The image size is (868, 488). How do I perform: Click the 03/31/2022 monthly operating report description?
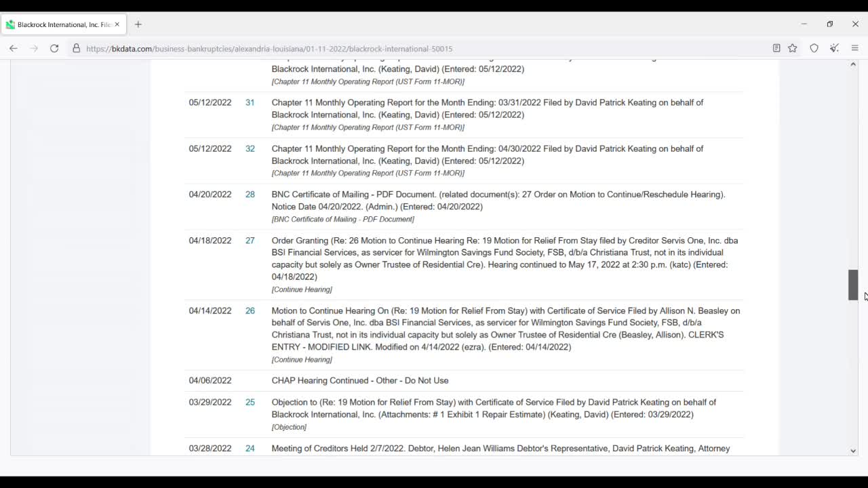488,108
